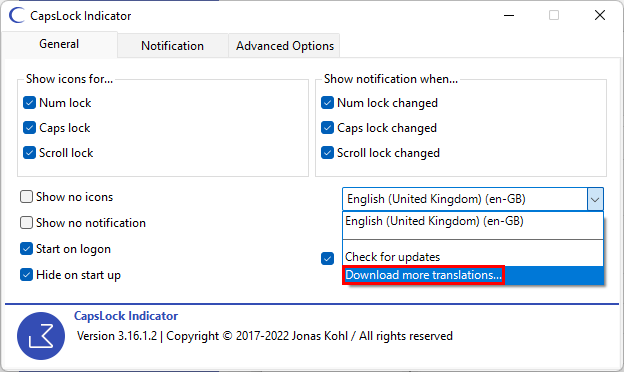This screenshot has width=624, height=372.
Task: Switch to the Notification tab
Action: click(172, 46)
